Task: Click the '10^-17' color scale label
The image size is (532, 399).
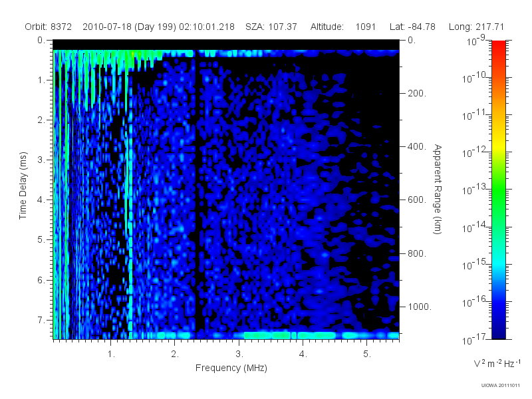Action: pyautogui.click(x=474, y=339)
